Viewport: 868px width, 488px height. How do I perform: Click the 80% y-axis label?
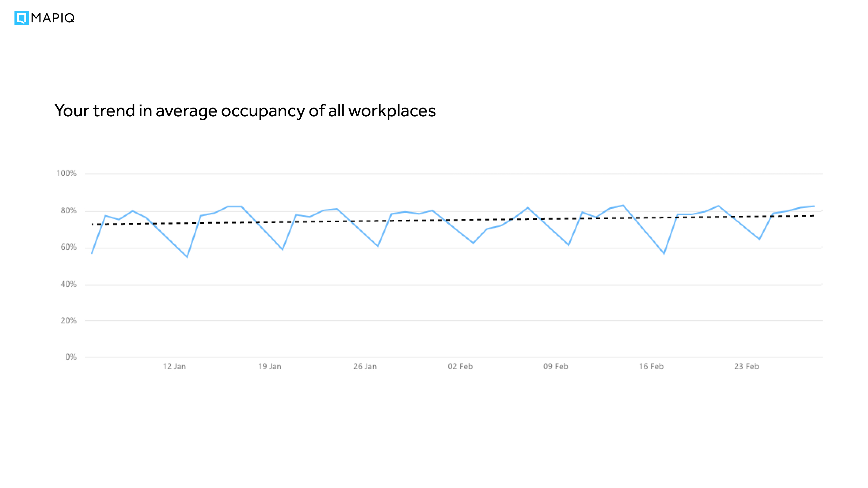[x=68, y=211]
